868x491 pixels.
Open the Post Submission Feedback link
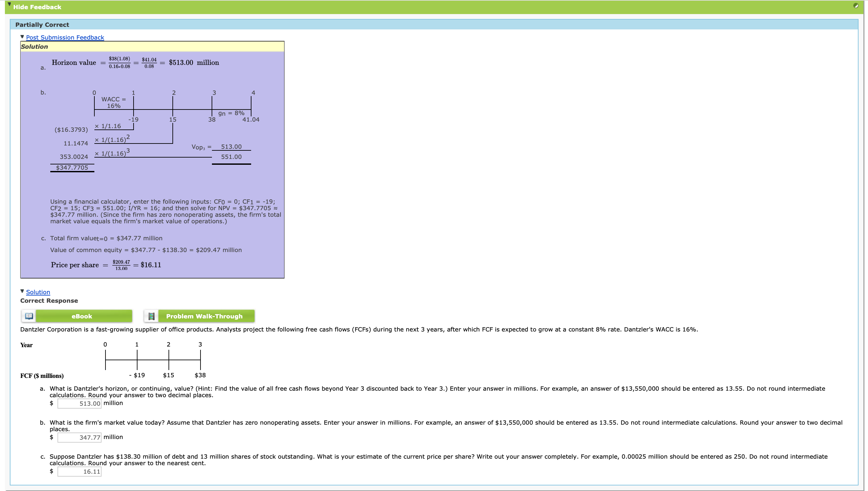(x=65, y=37)
